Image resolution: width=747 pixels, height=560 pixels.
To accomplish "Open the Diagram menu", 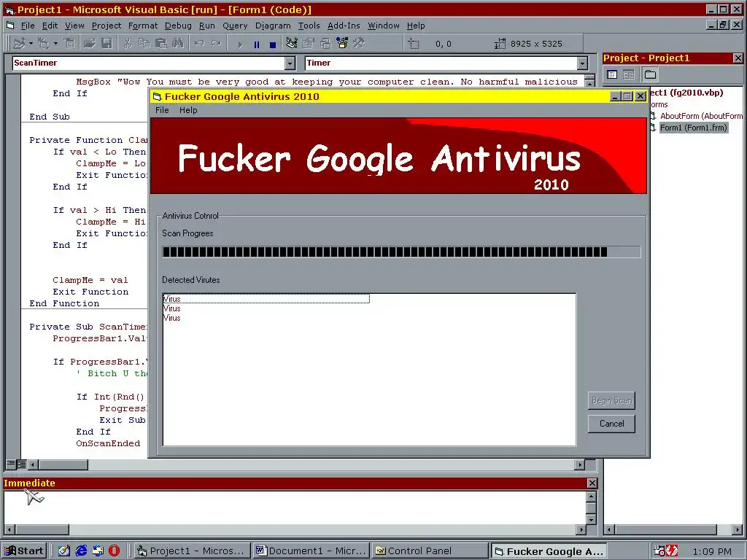I will pos(273,26).
